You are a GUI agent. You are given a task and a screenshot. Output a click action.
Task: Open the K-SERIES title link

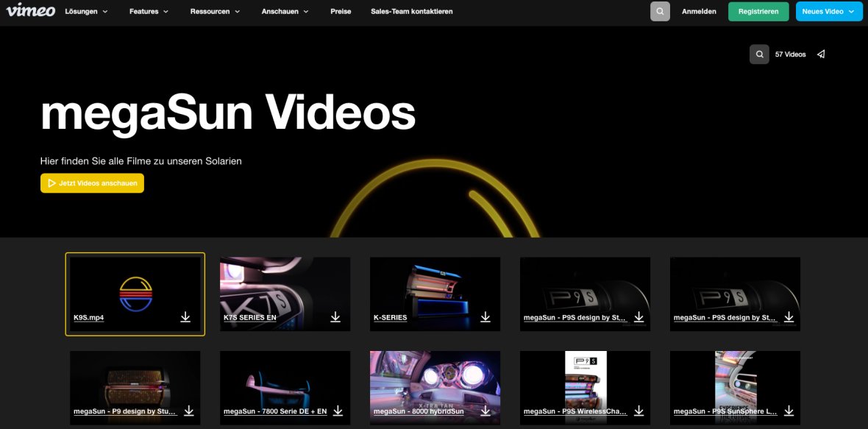click(391, 319)
